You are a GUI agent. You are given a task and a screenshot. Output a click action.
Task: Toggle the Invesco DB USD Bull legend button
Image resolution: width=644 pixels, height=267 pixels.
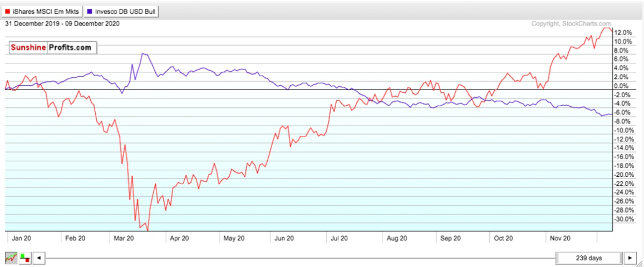coord(121,12)
